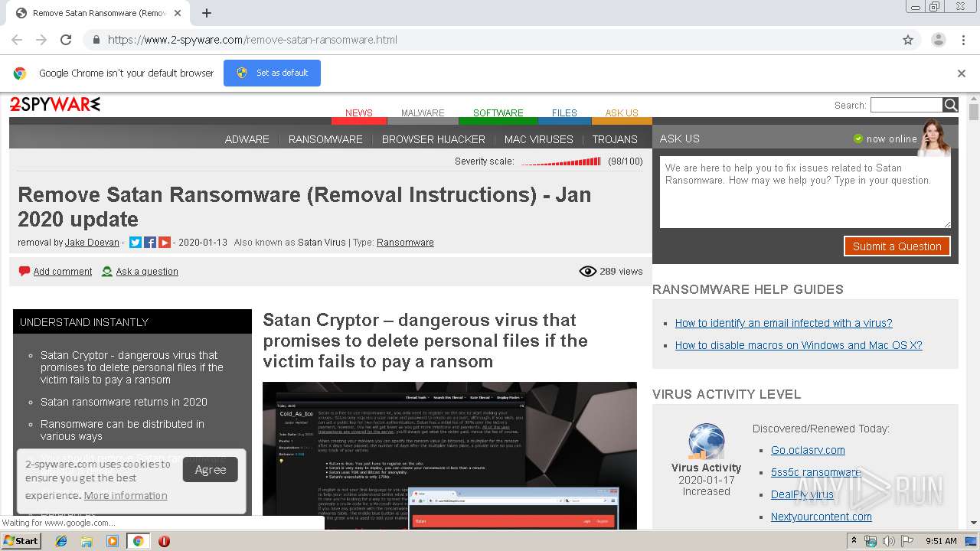Jump to 'Ransomware can be distributed' section
The width and height of the screenshot is (980, 551).
122,430
